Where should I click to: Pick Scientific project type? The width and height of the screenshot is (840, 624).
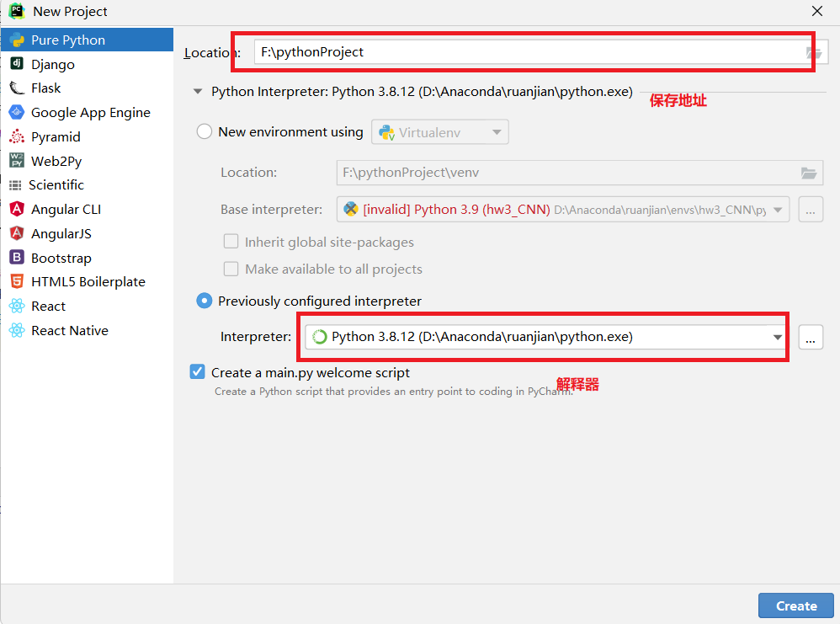point(87,185)
